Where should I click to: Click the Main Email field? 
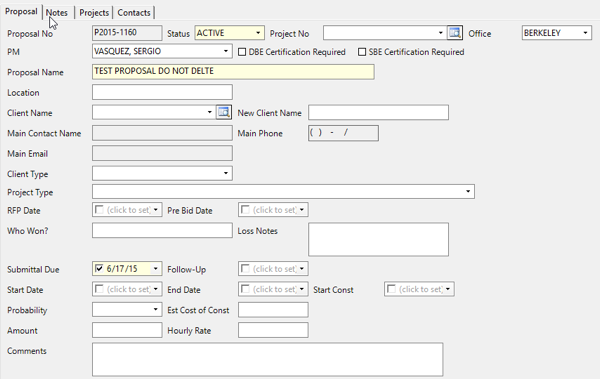pos(162,153)
